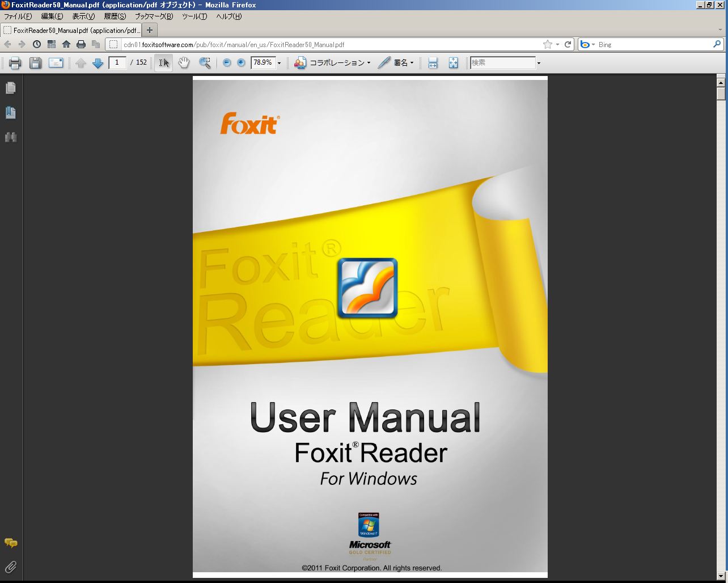Screen dimensions: 728x583
Task: Click the scrollbar up arrow
Action: 721,82
